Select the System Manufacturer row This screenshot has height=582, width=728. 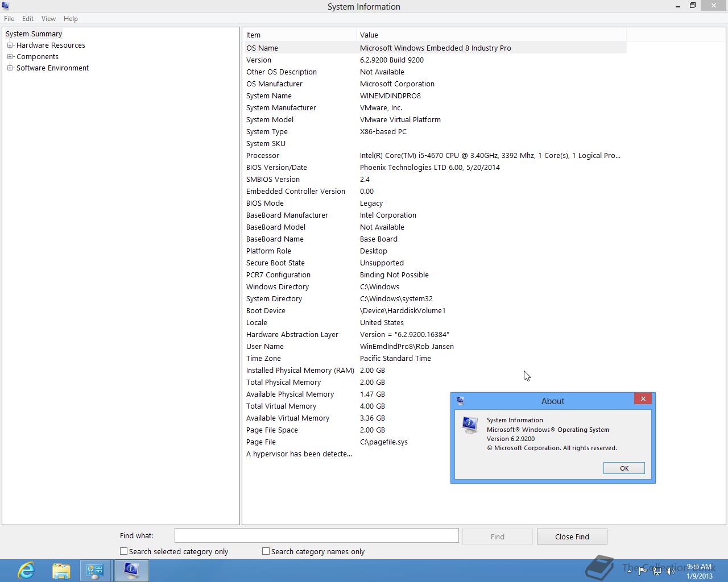click(x=435, y=107)
